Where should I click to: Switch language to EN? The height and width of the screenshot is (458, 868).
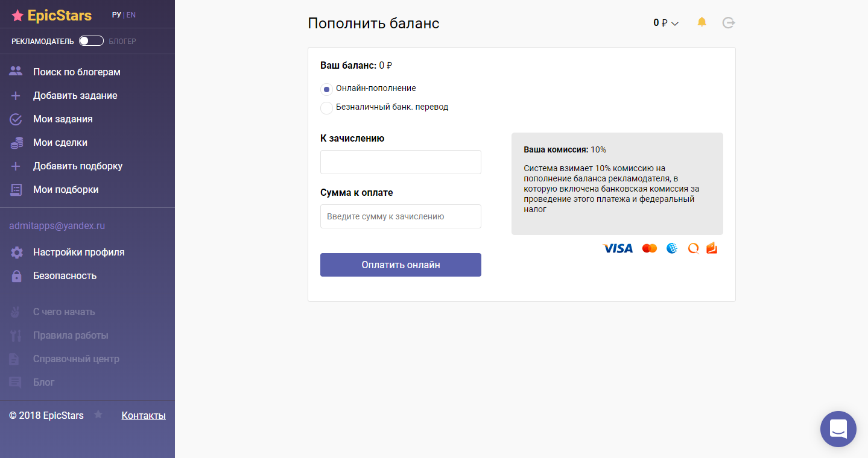[x=131, y=15]
